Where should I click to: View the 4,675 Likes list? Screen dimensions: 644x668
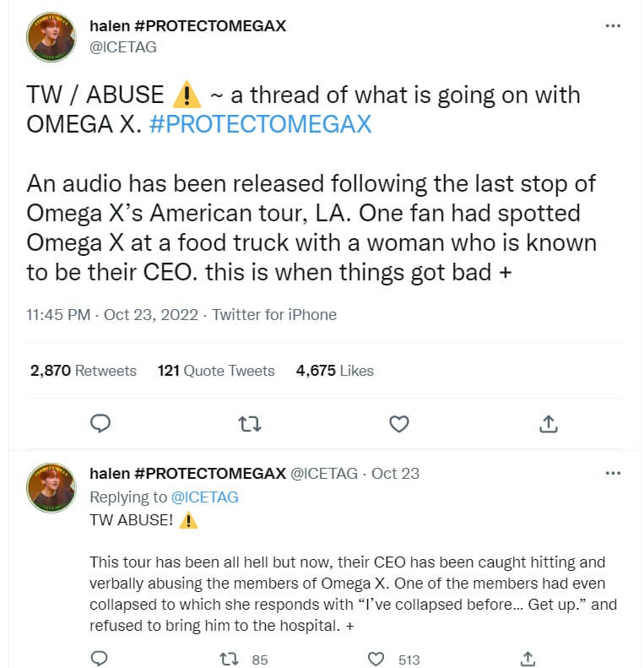coord(334,370)
